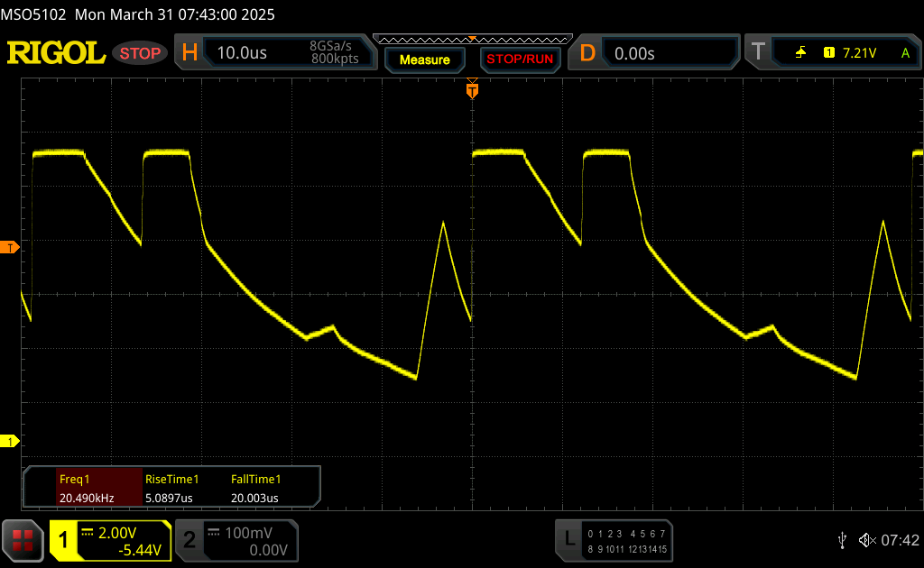
Task: Click the orange H horizontal timebase icon
Action: click(x=189, y=53)
